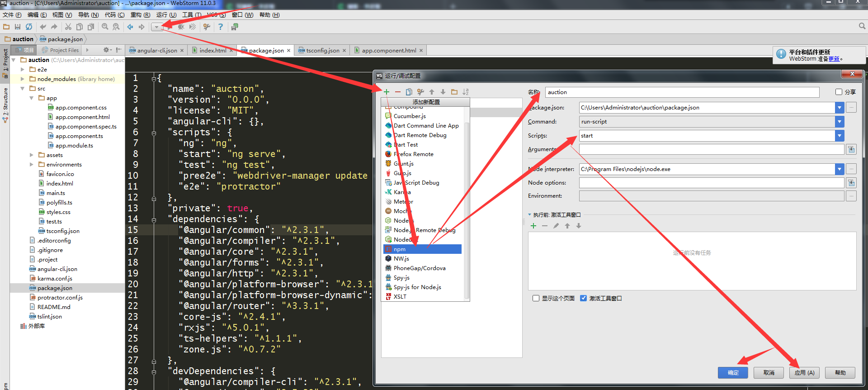Move configuration up with the arrow icon

tap(432, 92)
